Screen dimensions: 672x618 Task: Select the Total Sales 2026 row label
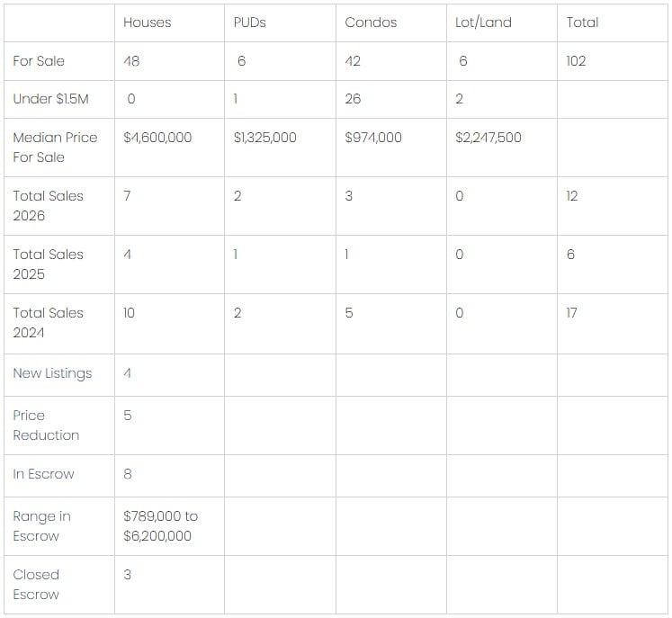48,206
